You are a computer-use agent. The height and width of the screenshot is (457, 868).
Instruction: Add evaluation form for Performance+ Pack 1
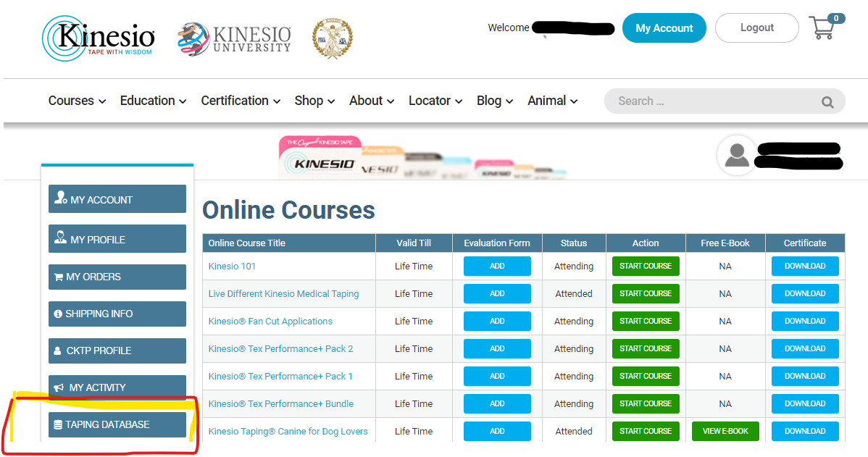[497, 376]
